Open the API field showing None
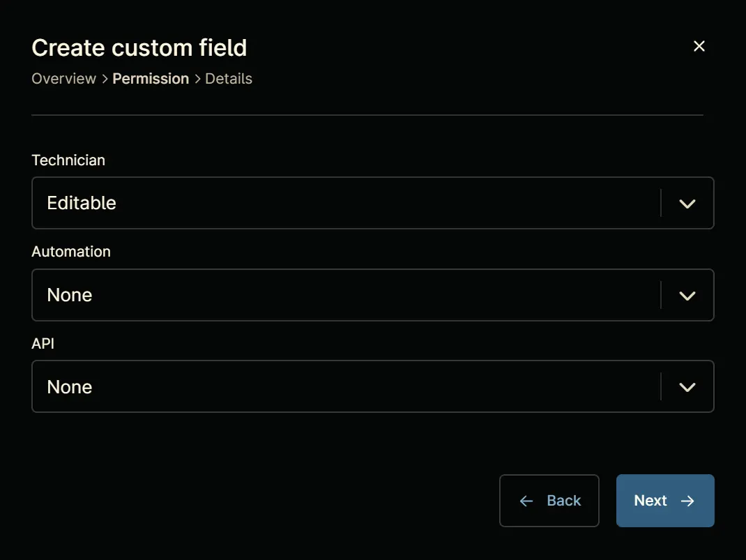 [x=372, y=386]
